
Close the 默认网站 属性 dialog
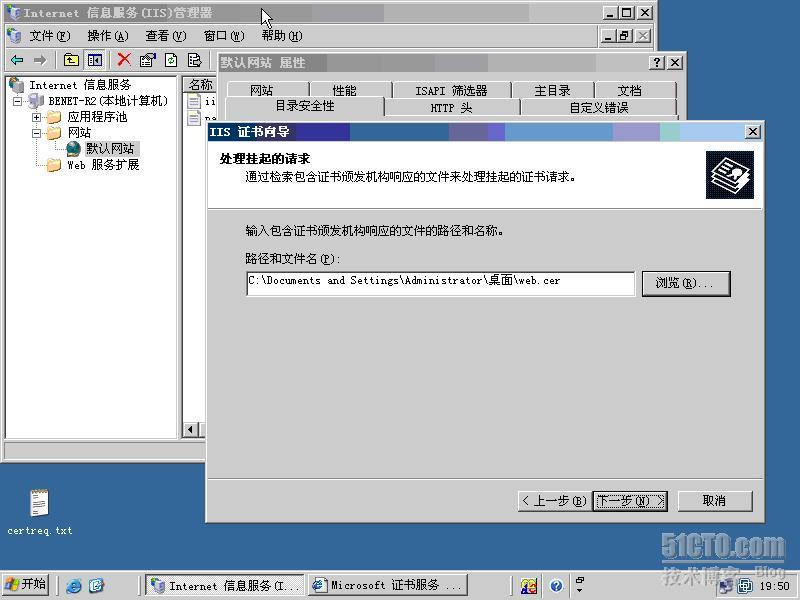(675, 63)
